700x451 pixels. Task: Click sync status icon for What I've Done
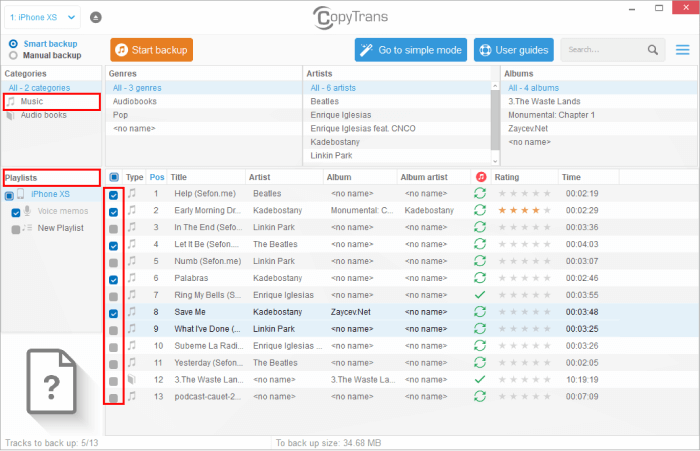[480, 329]
